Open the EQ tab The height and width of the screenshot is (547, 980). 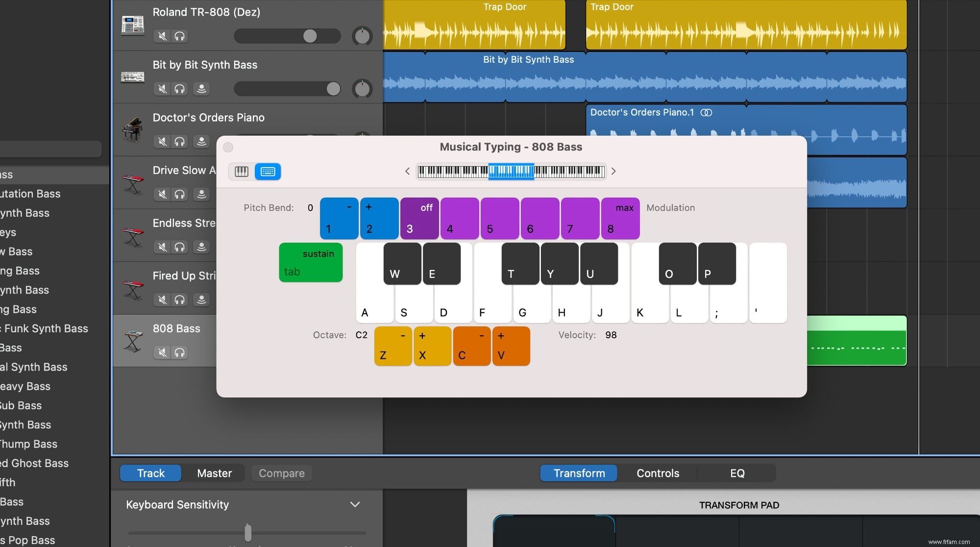tap(737, 473)
